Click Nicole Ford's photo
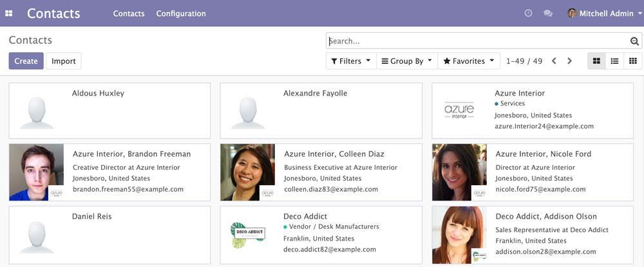 (459, 172)
